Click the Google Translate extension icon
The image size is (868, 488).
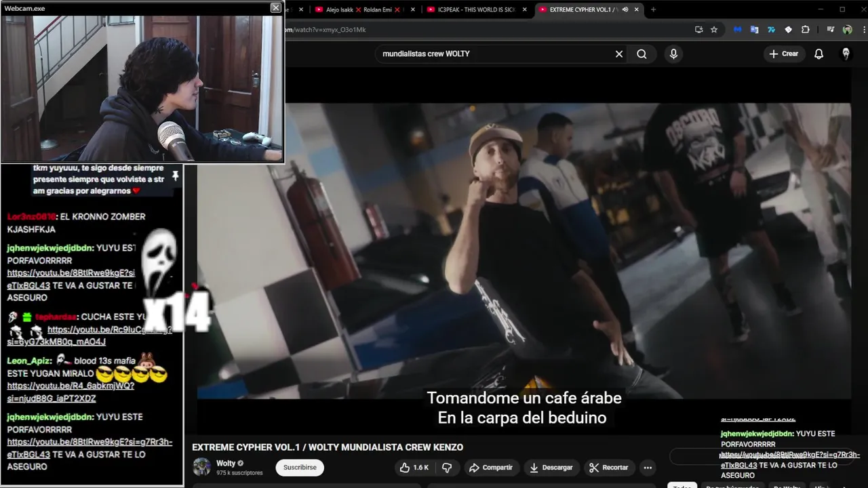(x=754, y=29)
